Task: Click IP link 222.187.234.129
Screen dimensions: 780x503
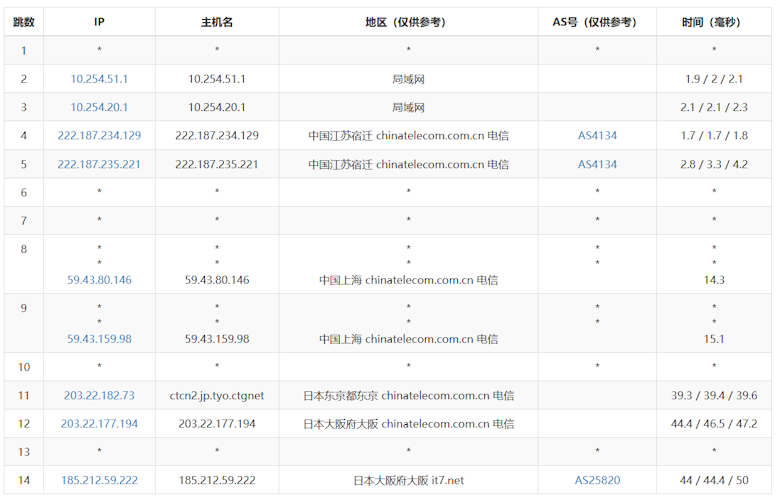Action: click(x=99, y=136)
